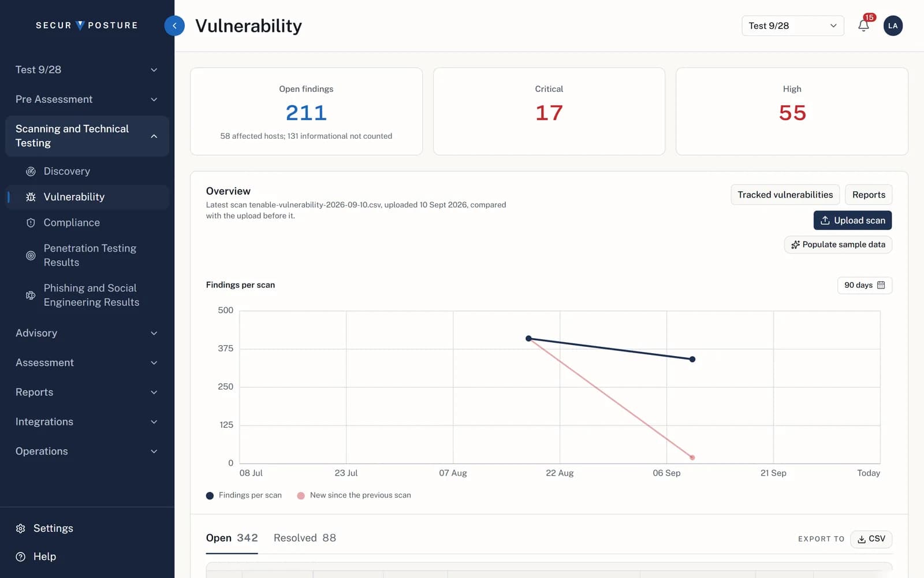Open the Compliance page
Image resolution: width=924 pixels, height=578 pixels.
[x=87, y=223]
